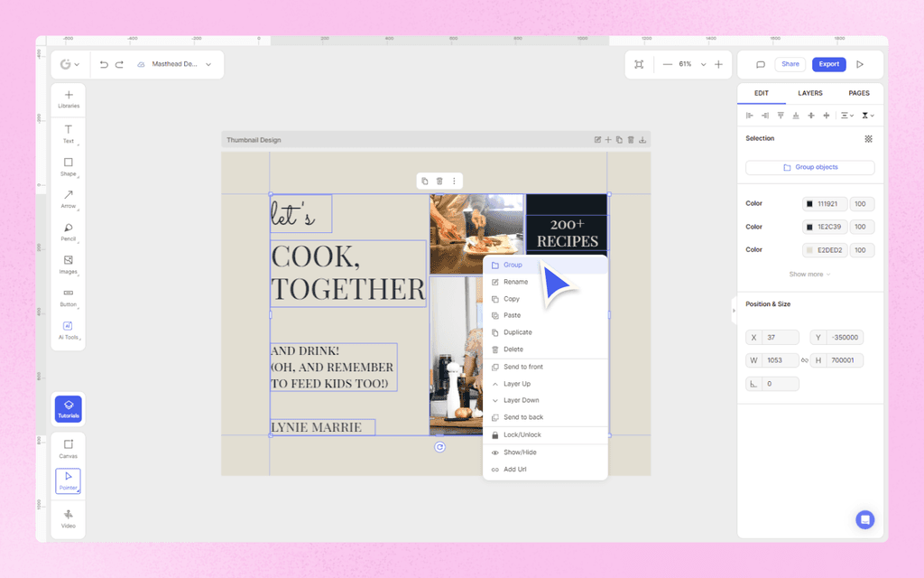The image size is (924, 578).
Task: Click the Export button
Action: coord(830,64)
